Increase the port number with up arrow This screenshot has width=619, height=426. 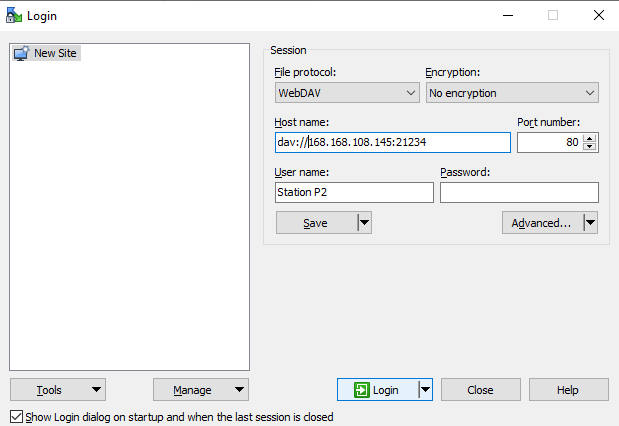coord(590,138)
